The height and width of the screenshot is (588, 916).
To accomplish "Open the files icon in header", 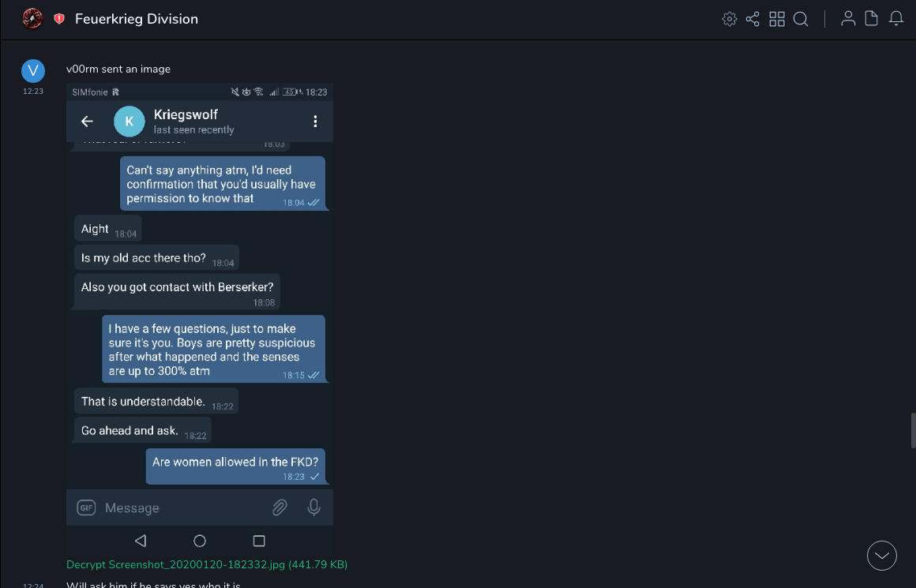I will (x=872, y=19).
